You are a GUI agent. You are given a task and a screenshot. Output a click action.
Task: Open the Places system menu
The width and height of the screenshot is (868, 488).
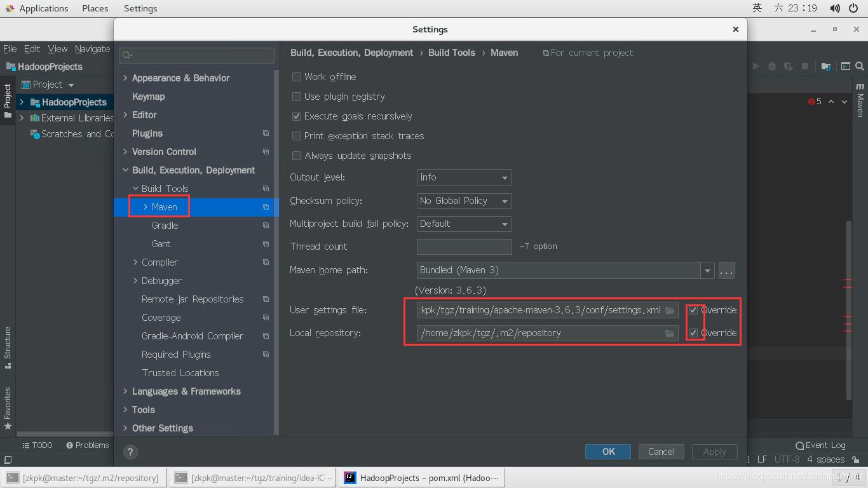(x=95, y=8)
